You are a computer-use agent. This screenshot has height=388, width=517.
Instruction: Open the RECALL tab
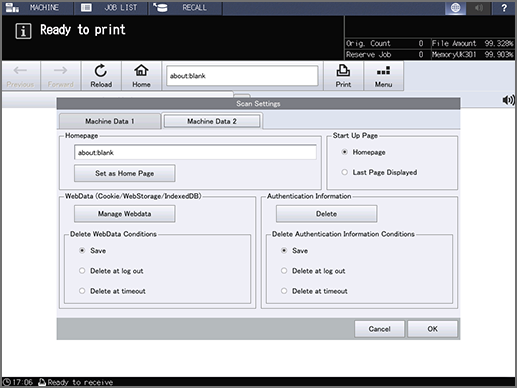[185, 8]
